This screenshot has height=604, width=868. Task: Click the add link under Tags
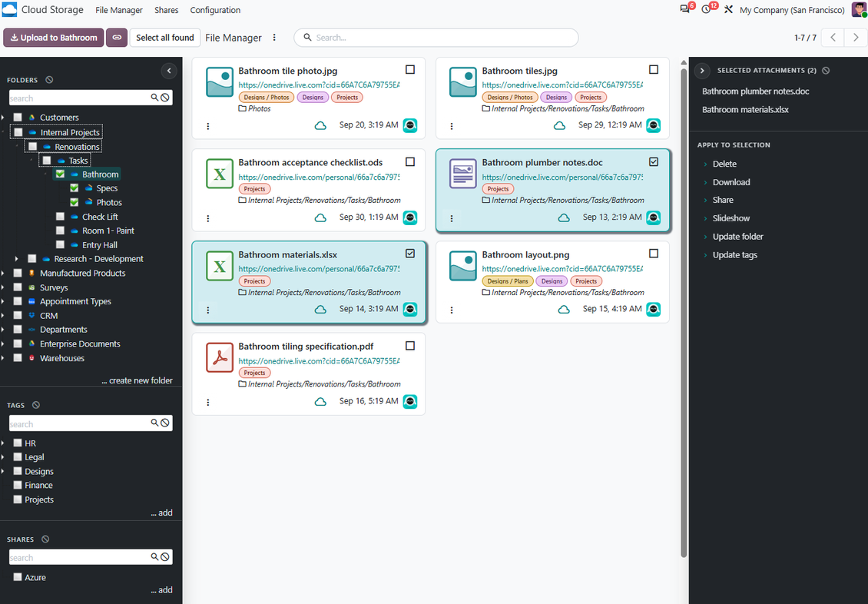pos(161,513)
